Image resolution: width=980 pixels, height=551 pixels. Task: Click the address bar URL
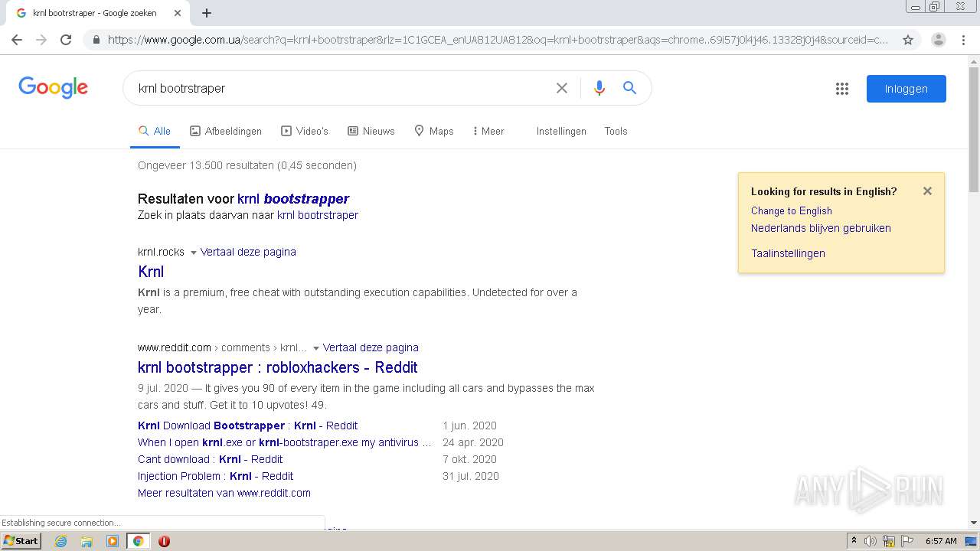click(498, 40)
